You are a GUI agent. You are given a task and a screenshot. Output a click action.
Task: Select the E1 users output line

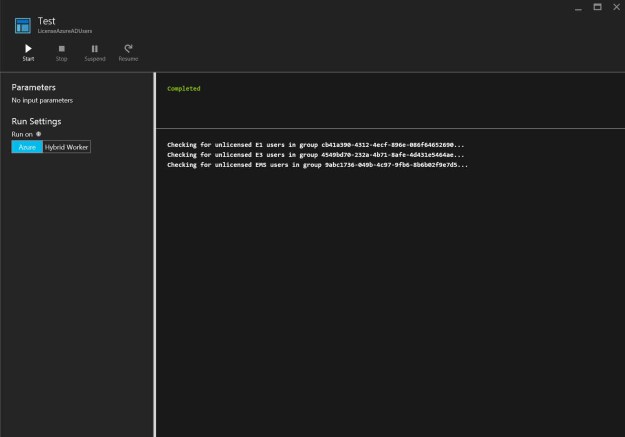point(315,144)
